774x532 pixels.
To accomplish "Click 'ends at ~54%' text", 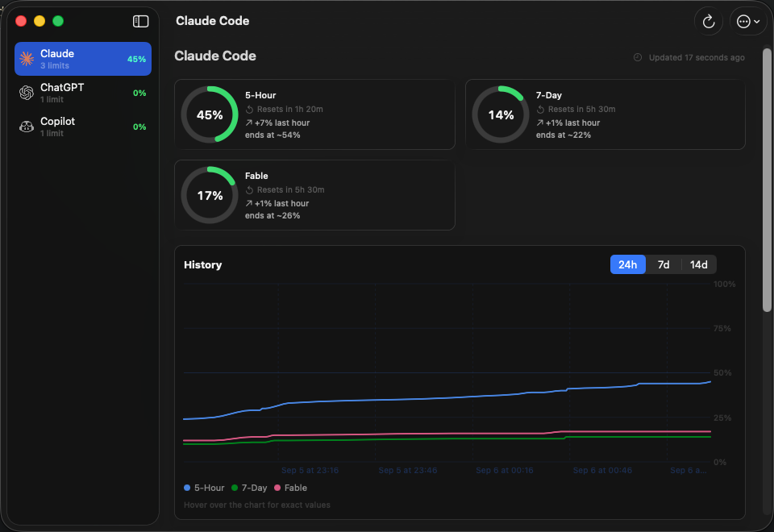I will tap(273, 135).
